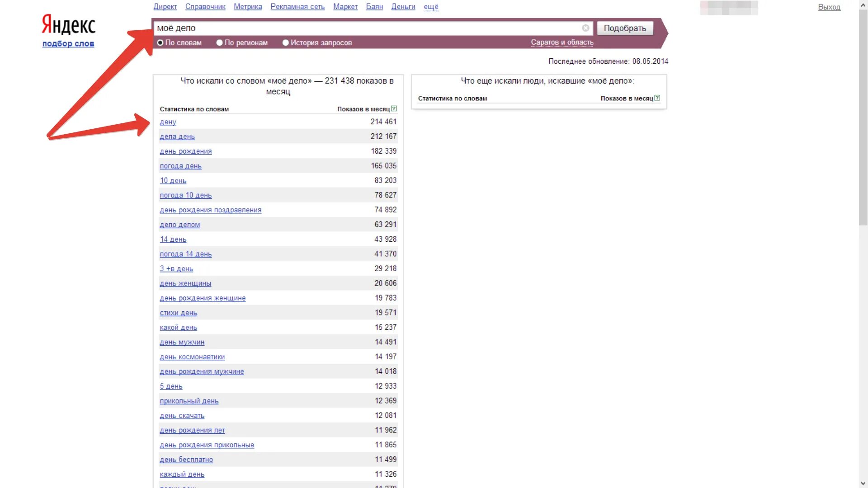Clear the search query with X icon

[x=585, y=28]
